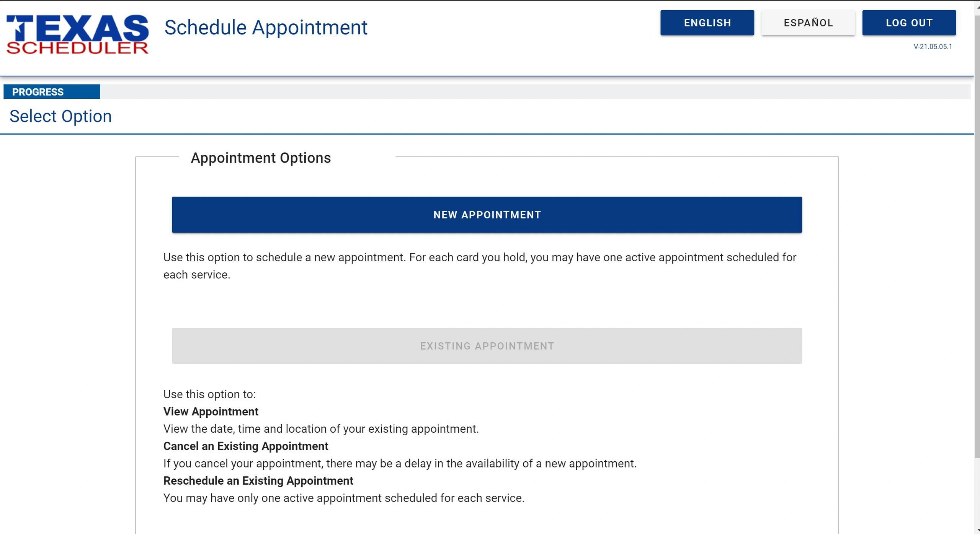Click the "Use this option to:" text

(209, 394)
